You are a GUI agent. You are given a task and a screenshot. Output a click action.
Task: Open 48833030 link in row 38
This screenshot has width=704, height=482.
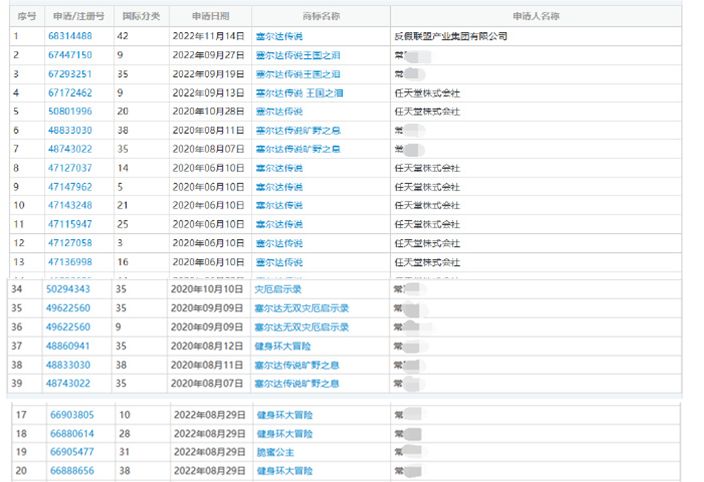pos(68,365)
